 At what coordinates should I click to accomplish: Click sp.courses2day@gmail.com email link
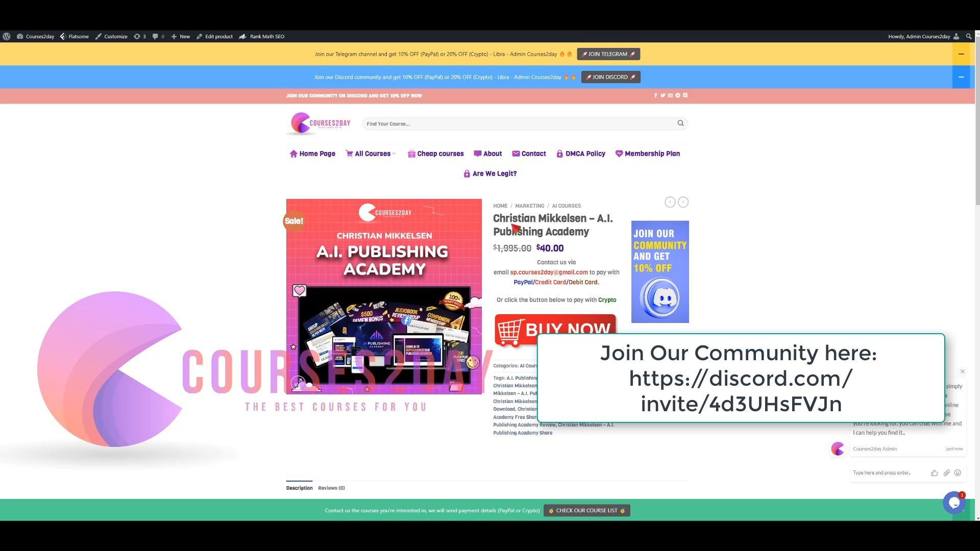[549, 272]
